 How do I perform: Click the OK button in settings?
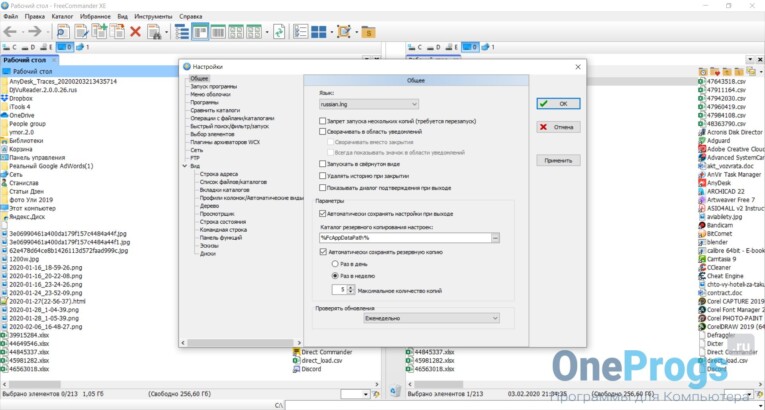[x=558, y=104]
